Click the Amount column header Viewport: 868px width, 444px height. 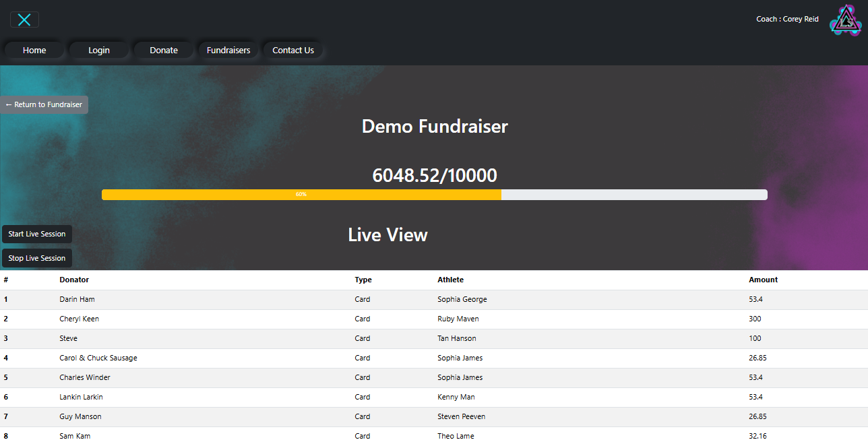point(763,280)
